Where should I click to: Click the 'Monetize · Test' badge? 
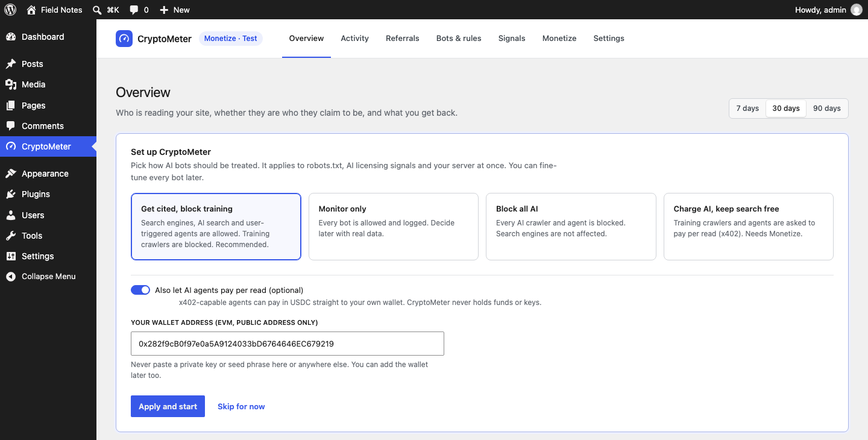point(231,39)
